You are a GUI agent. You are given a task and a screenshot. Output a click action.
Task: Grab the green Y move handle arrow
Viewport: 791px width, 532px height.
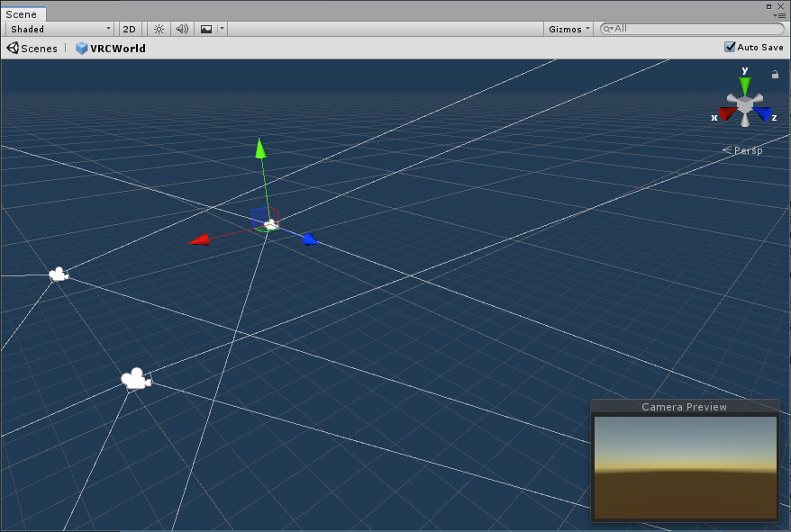(x=260, y=149)
